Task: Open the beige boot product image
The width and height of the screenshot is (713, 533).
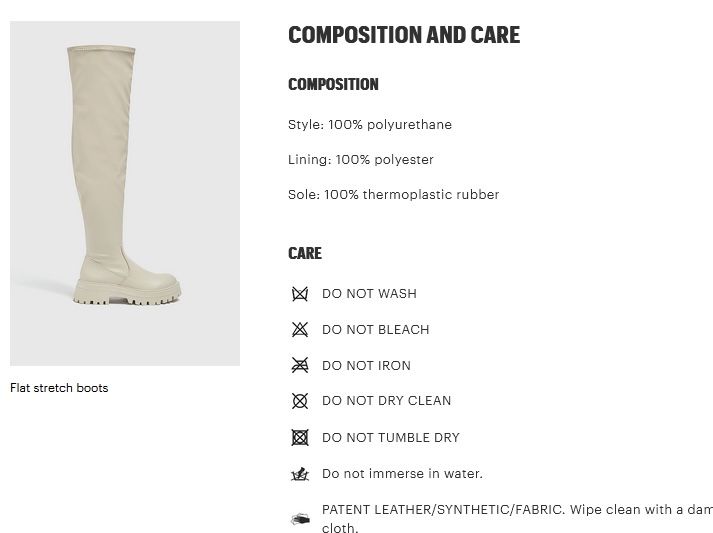Action: click(x=125, y=193)
